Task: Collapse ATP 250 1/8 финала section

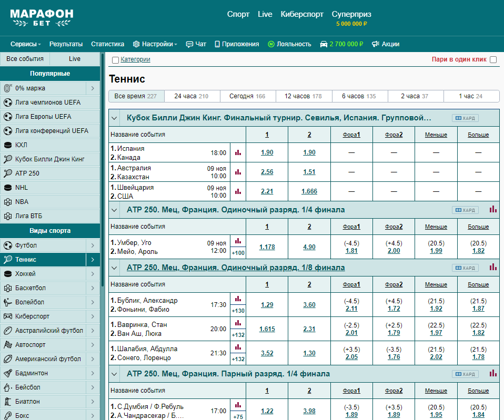Action: [114, 268]
